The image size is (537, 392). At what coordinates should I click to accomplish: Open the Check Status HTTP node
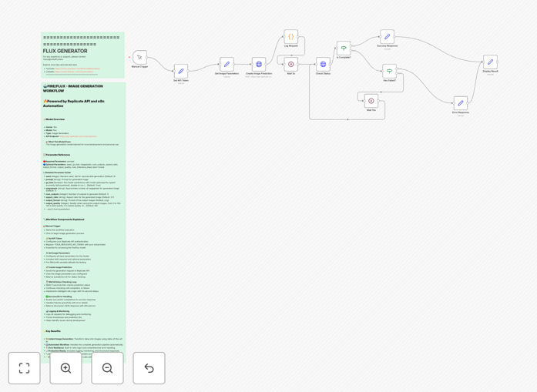click(x=323, y=65)
